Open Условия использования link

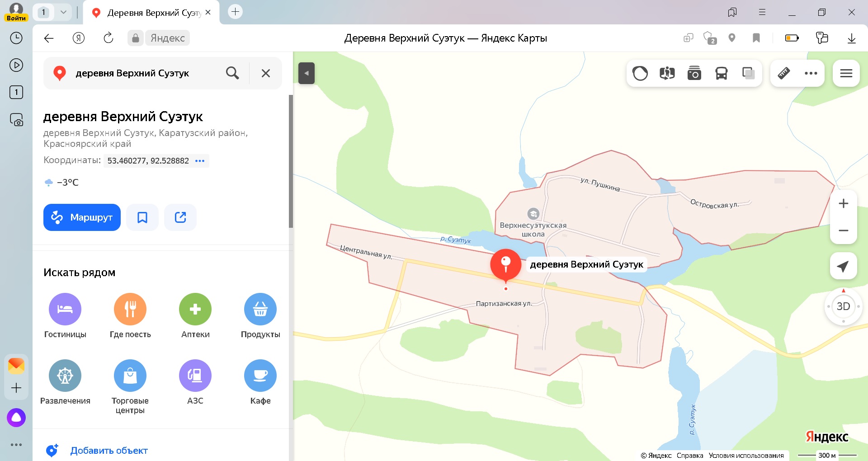[746, 456]
